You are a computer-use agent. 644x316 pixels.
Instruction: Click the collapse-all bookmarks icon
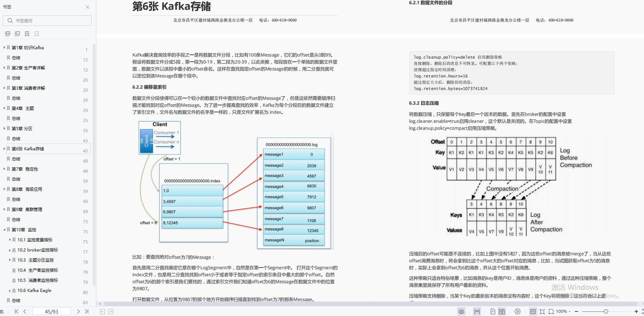tap(17, 33)
